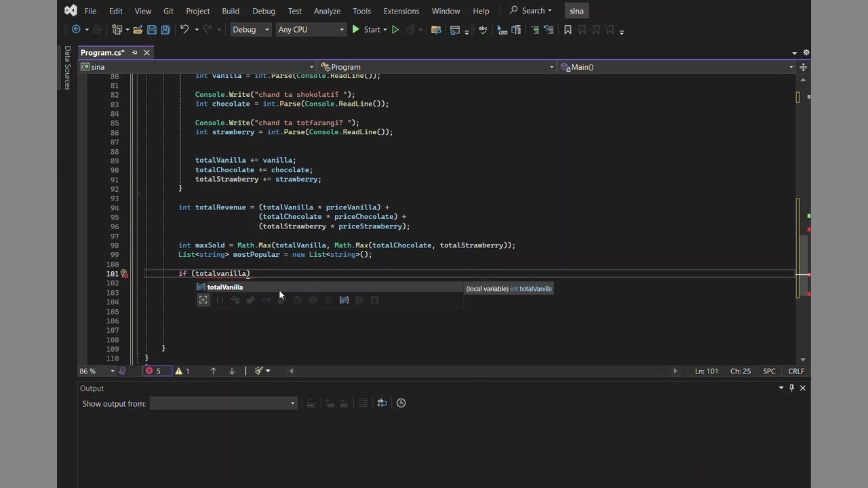
Task: Click the Open File folder icon
Action: (x=138, y=30)
